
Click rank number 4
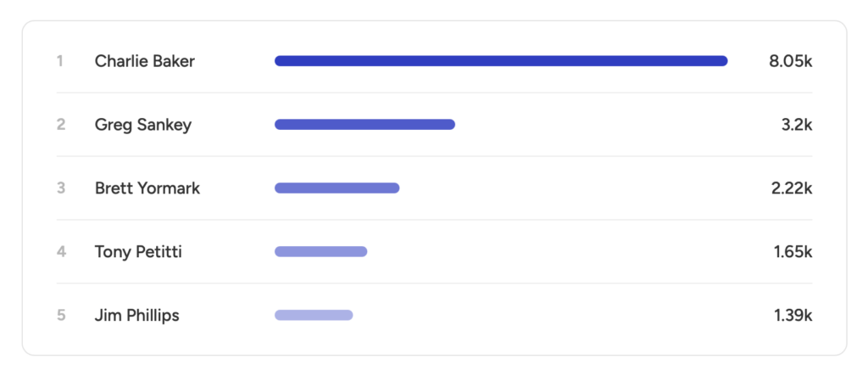(61, 252)
